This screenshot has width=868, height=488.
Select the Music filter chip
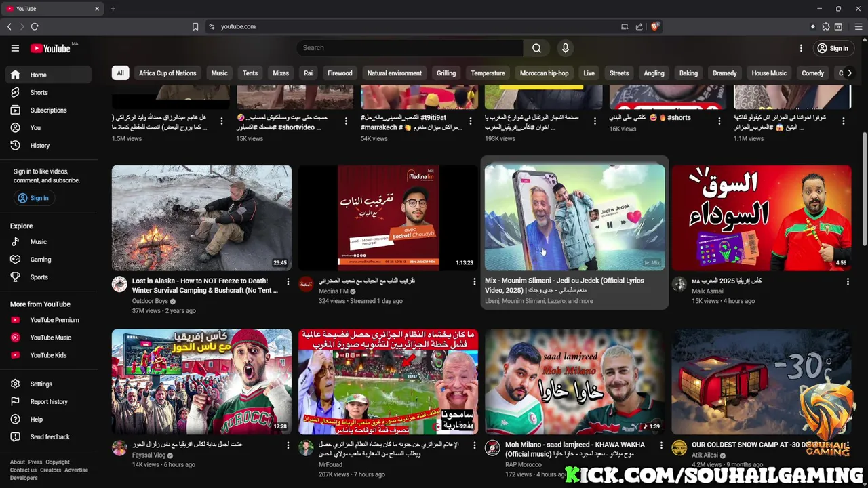(219, 73)
